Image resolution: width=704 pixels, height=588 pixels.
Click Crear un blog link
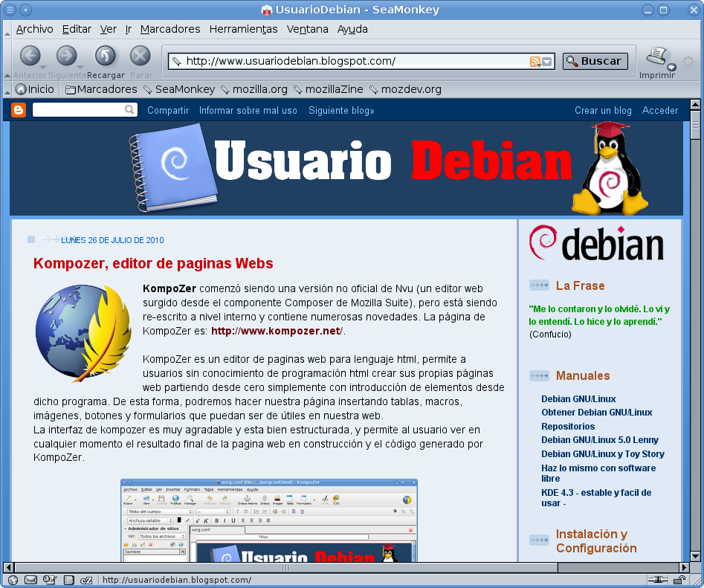tap(603, 111)
